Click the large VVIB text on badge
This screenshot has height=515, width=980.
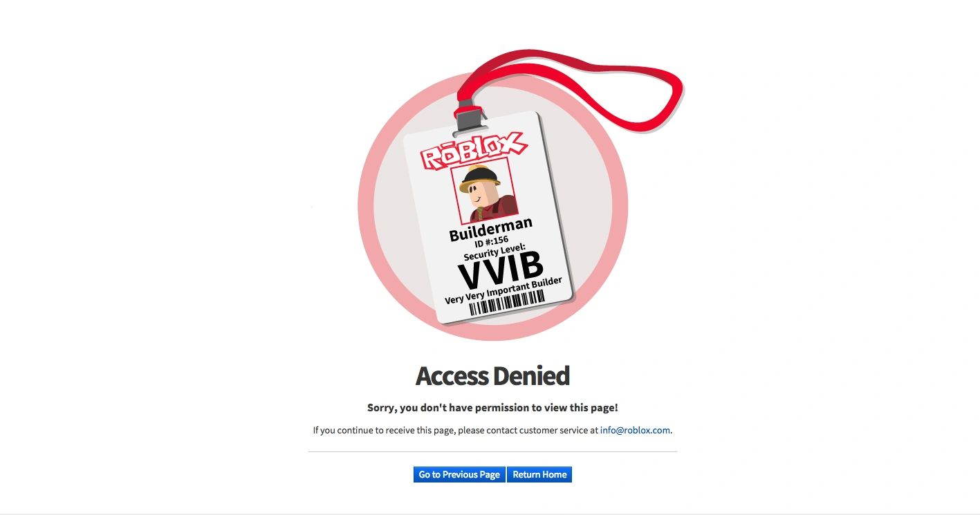[501, 269]
